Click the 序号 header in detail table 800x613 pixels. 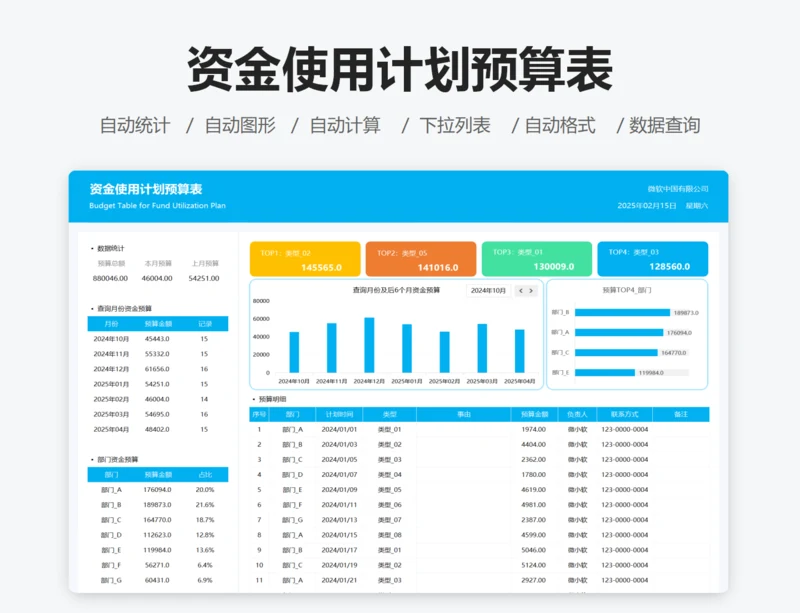click(259, 414)
